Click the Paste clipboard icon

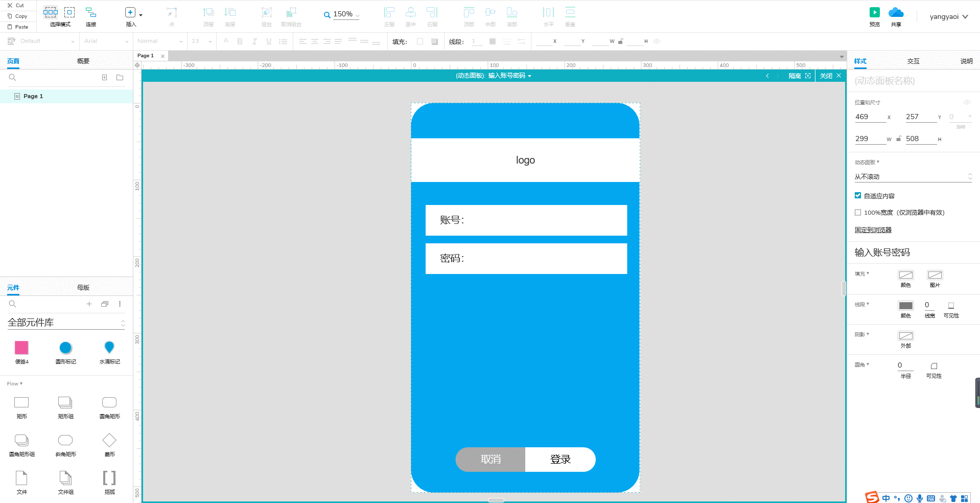(10, 27)
